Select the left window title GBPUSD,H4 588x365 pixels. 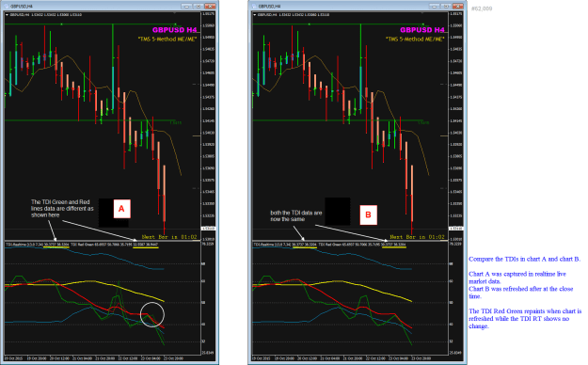tap(22, 7)
